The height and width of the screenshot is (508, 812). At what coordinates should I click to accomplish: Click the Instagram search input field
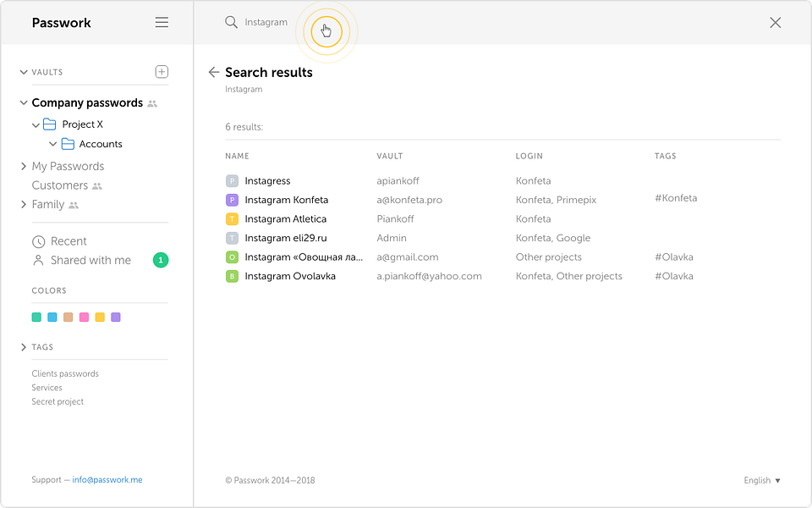(266, 22)
